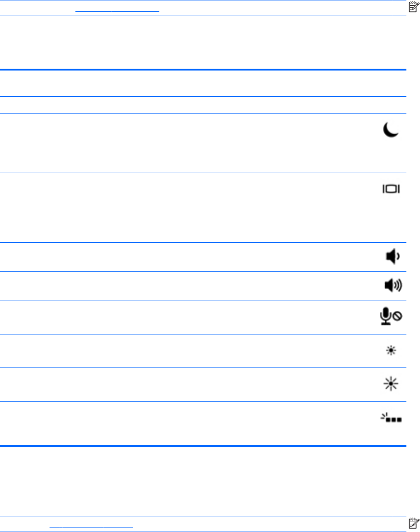Select the volume up speaker icon

(x=393, y=285)
